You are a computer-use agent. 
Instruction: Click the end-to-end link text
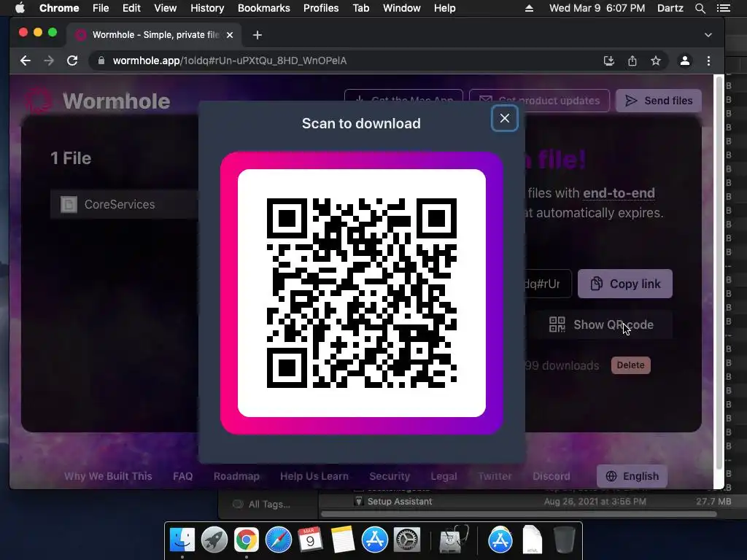click(x=619, y=192)
